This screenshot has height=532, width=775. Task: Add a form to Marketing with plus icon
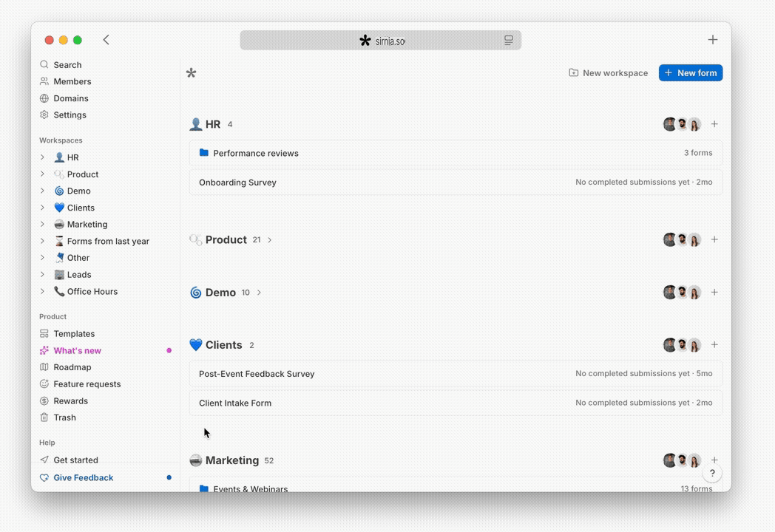[714, 460]
